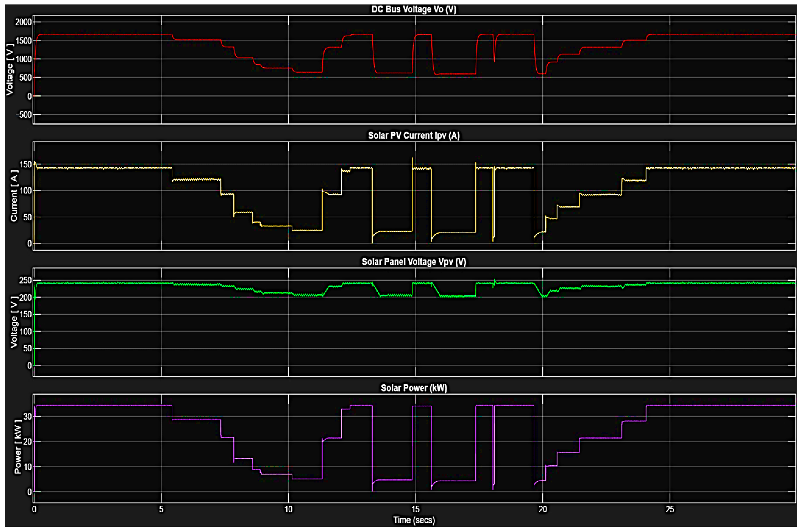Click the "Solar PV Current Ipv (A)" plot title
Image resolution: width=802 pixels, height=532 pixels.
pyautogui.click(x=414, y=135)
